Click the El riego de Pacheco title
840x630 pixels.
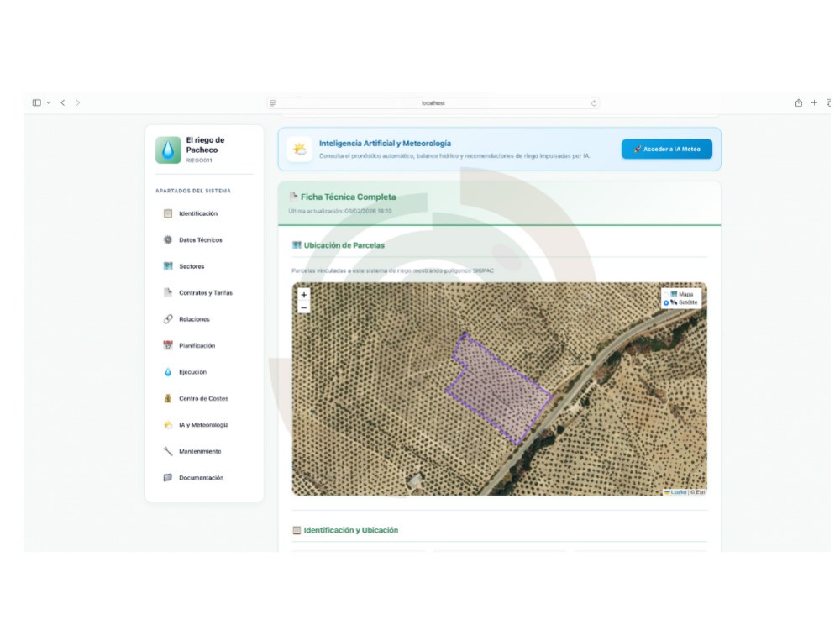205,144
